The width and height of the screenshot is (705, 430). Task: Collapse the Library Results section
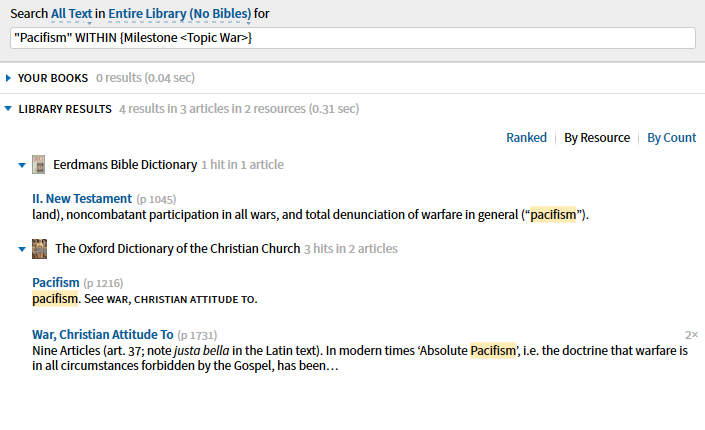tap(9, 109)
